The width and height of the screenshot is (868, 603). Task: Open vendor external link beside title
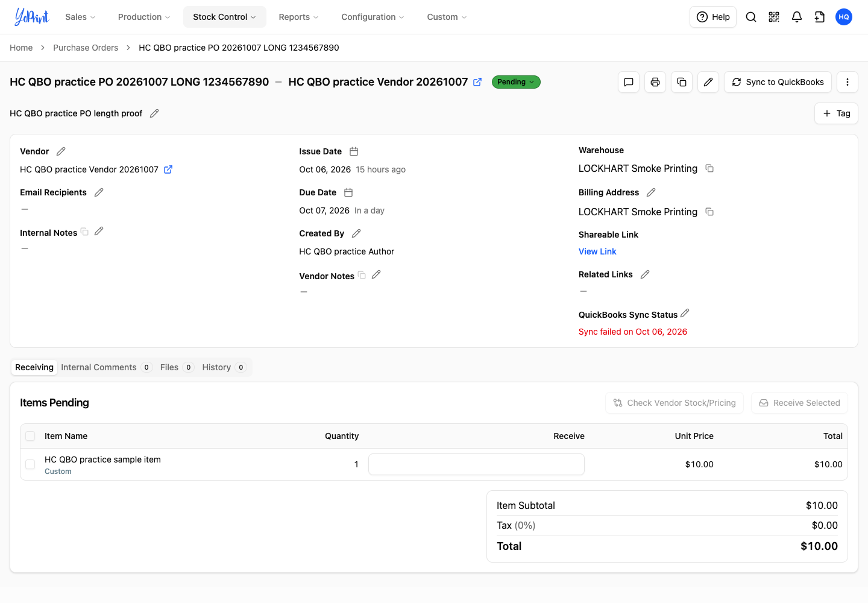click(x=477, y=82)
